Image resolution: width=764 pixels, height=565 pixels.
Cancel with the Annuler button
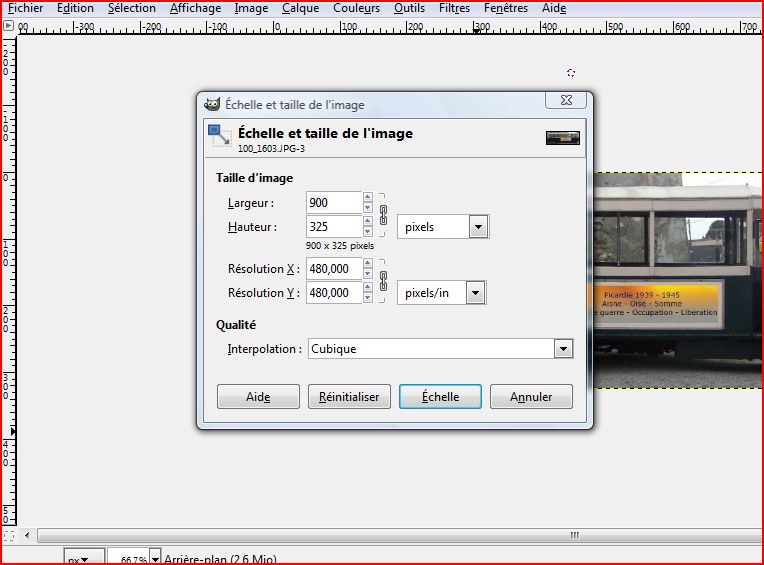point(531,396)
